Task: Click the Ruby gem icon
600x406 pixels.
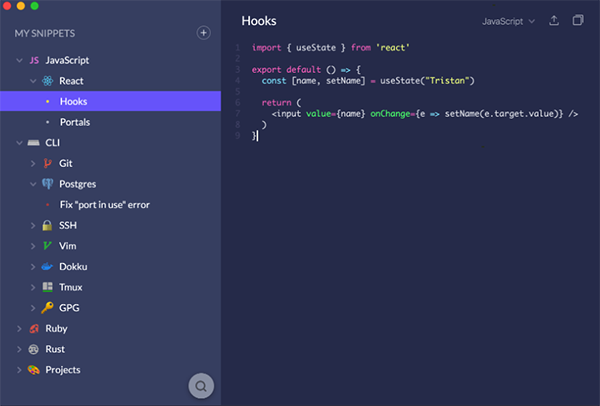Action: pyautogui.click(x=34, y=328)
